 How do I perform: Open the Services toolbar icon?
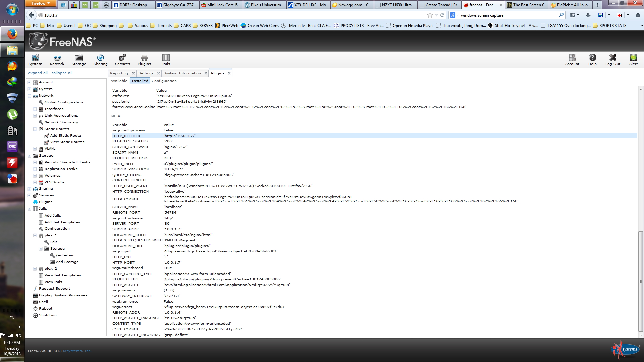tap(122, 60)
